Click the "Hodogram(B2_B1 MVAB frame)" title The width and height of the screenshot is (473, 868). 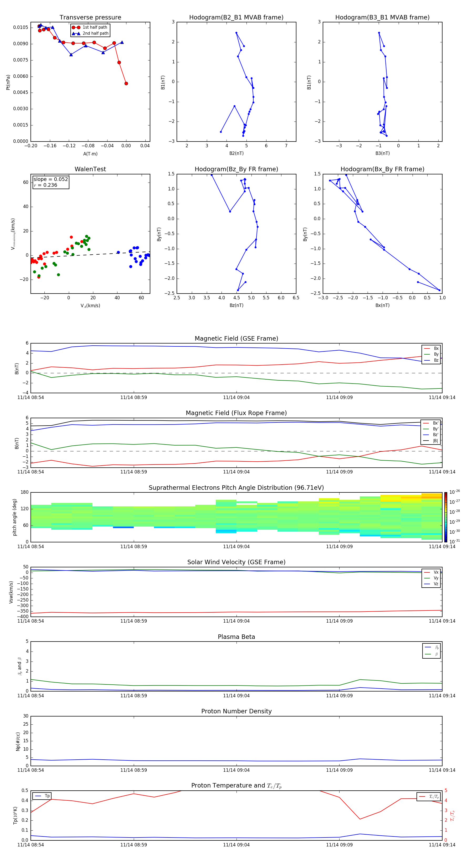(x=236, y=18)
